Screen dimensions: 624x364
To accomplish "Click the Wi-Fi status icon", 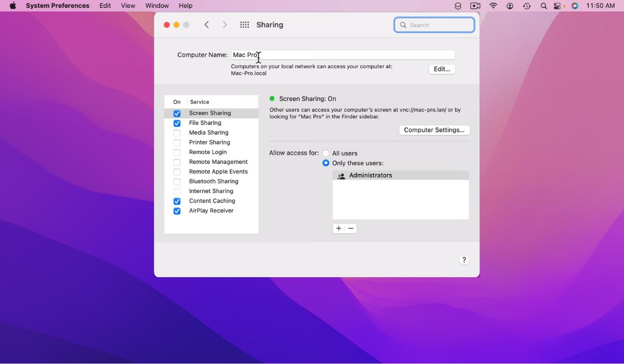I will pos(493,6).
